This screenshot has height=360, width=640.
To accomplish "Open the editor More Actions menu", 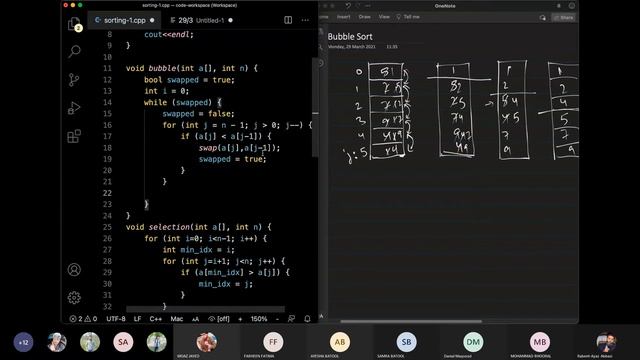I will pos(305,20).
